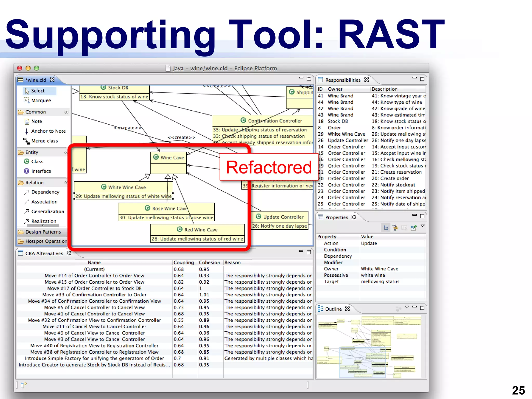Click the Wine Cave class icon
The width and height of the screenshot is (532, 399).
[156, 157]
